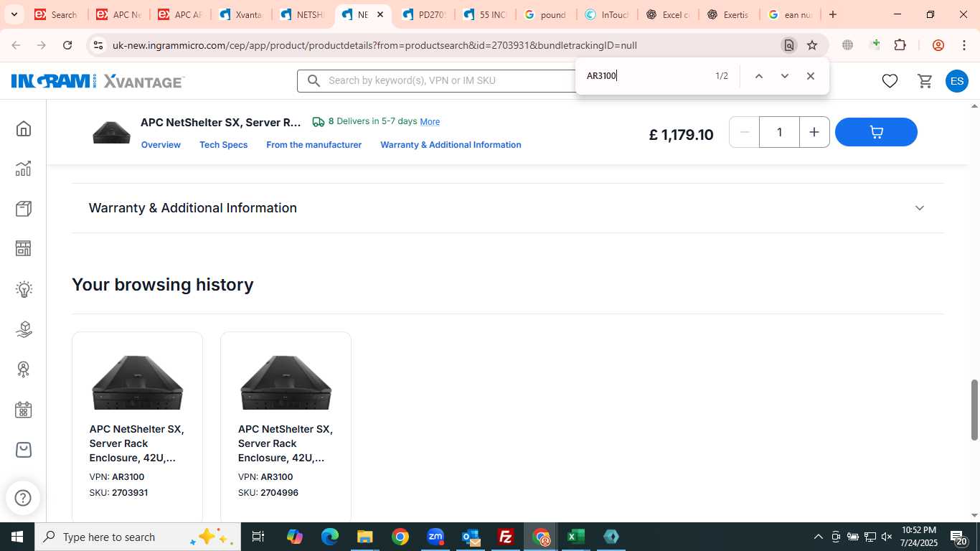Open a new browser tab
Screen dimensions: 980x551
click(832, 14)
